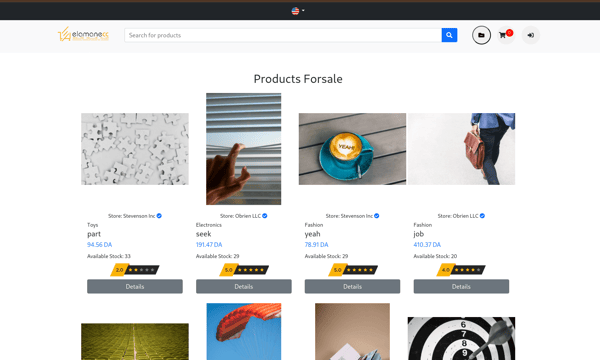Viewport: 600px width, 360px height.
Task: Click the 2.0 star rating badge
Action: tap(135, 270)
